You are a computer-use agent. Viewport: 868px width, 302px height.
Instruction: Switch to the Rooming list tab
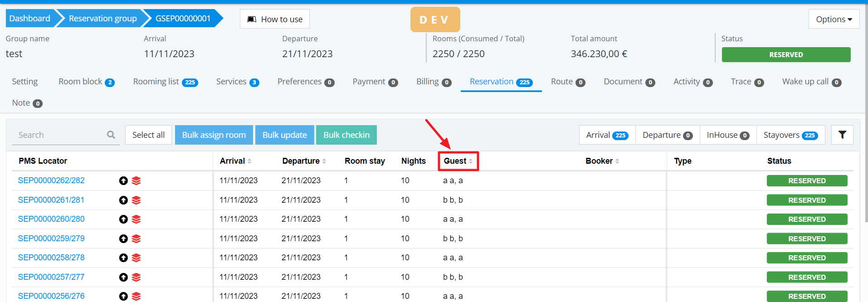pos(165,82)
